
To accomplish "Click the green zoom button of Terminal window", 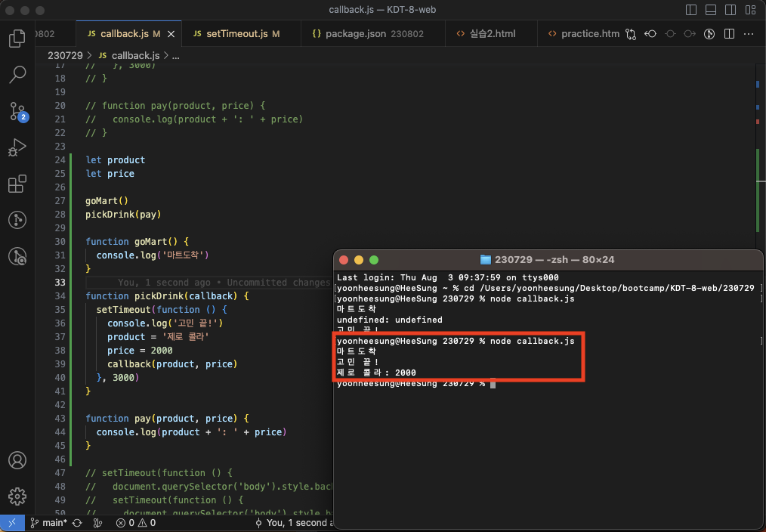I will click(374, 260).
